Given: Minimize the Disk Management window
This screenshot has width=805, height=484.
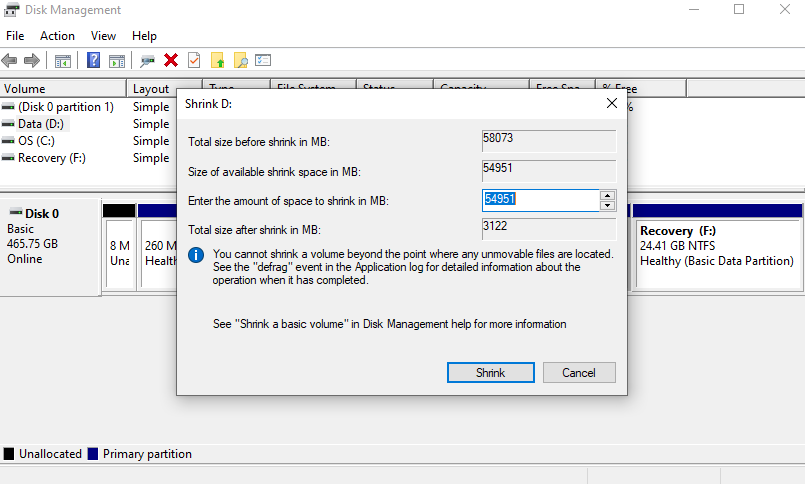Looking at the screenshot, I should pos(694,9).
